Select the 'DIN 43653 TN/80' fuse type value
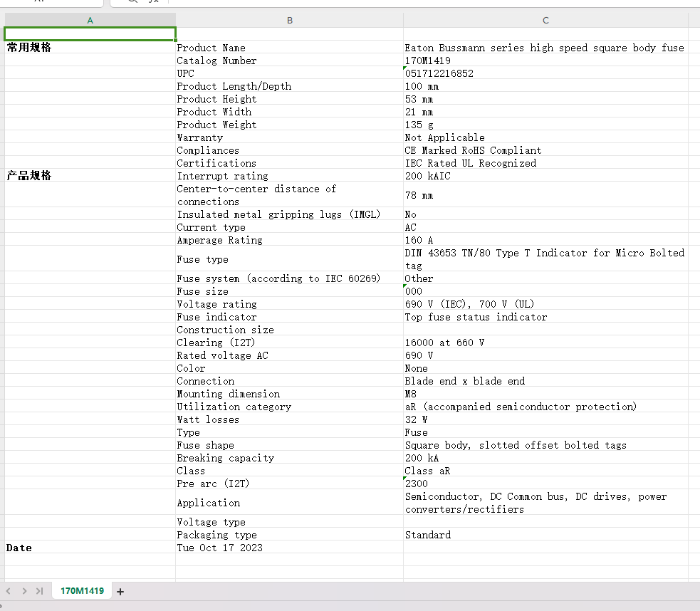The image size is (700, 611). tap(545, 259)
